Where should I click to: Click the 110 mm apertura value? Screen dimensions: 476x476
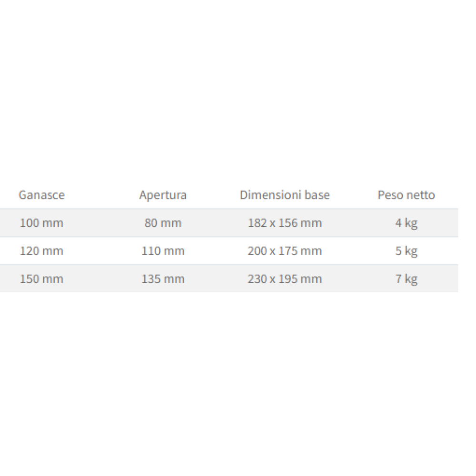coord(163,251)
